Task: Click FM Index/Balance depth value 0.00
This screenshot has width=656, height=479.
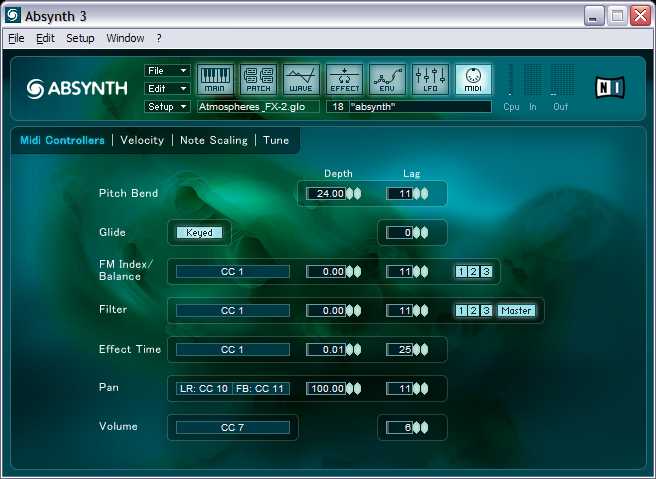Action: tap(326, 272)
